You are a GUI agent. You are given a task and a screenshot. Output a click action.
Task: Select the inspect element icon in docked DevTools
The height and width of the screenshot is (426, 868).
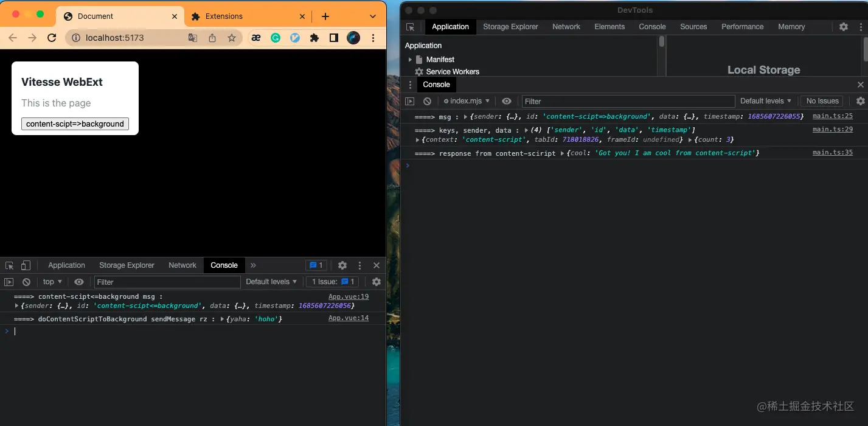[x=10, y=265]
